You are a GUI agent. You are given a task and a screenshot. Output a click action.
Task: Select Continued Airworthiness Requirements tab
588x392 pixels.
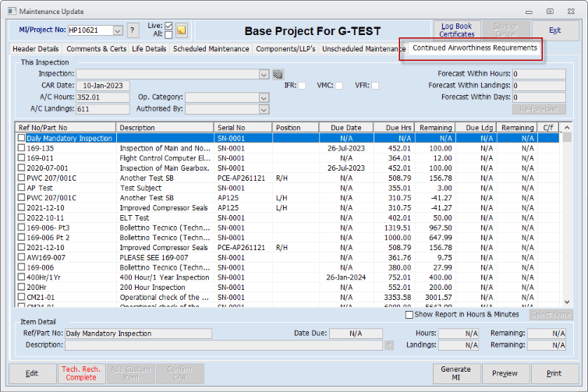[475, 48]
